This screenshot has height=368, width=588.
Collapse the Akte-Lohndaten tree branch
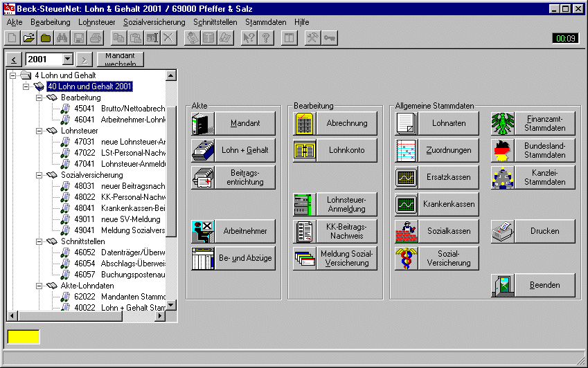tap(39, 286)
